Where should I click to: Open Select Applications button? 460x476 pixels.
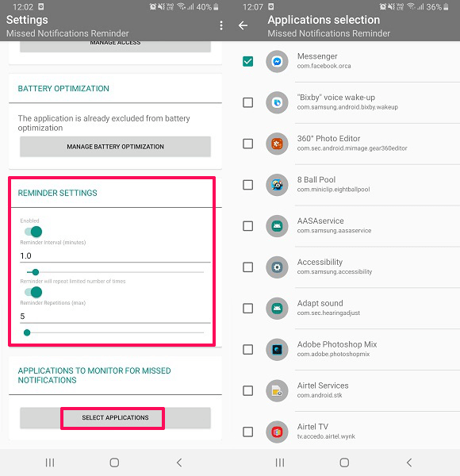115,418
